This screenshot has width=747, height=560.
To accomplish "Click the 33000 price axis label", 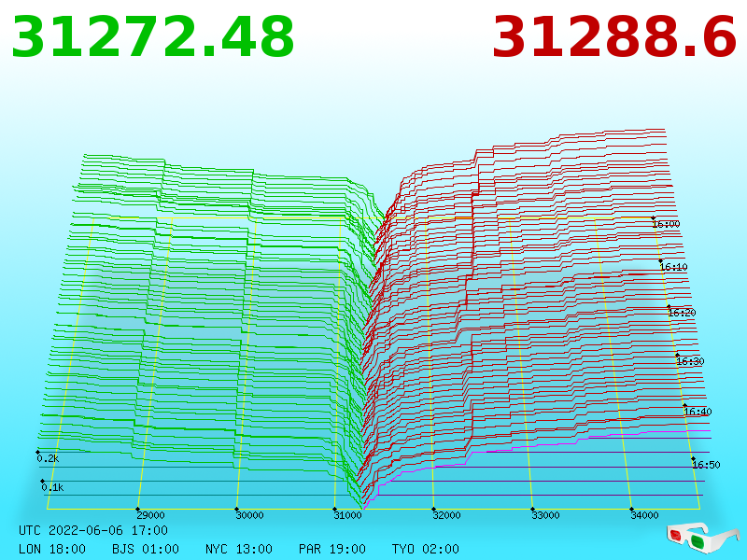I will coord(546,515).
